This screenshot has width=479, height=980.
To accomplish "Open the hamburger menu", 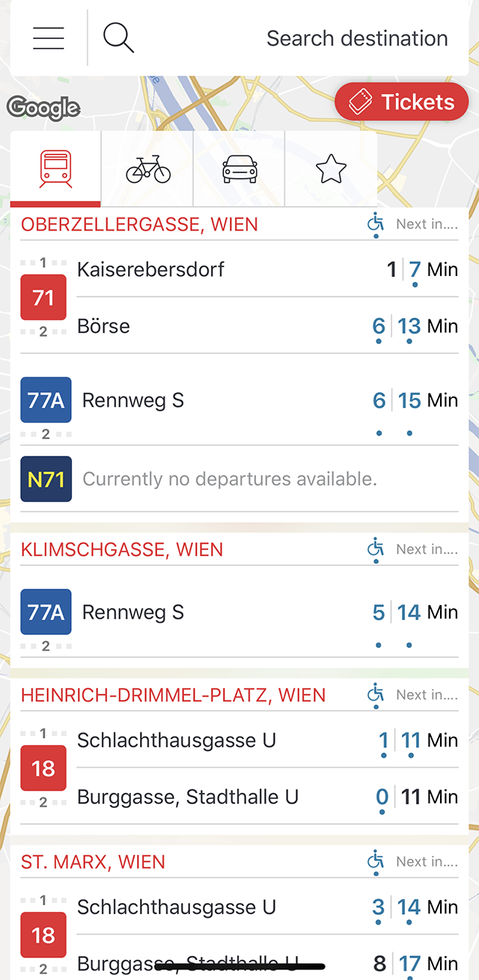I will [x=49, y=38].
